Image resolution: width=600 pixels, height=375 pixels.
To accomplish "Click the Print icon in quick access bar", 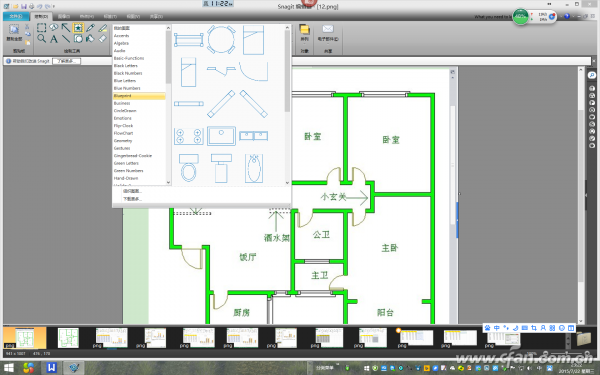I will click(31, 6).
